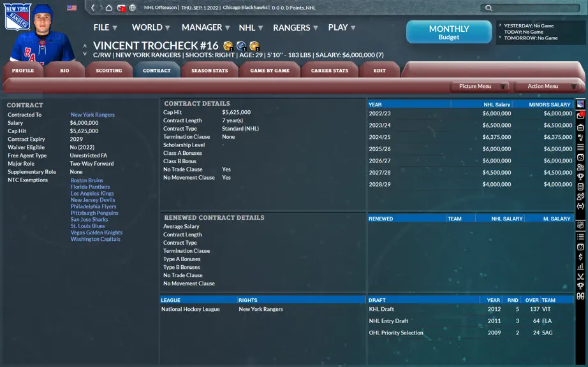Open person-dollar finances icon in sidebar
The width and height of the screenshot is (588, 367).
click(580, 196)
